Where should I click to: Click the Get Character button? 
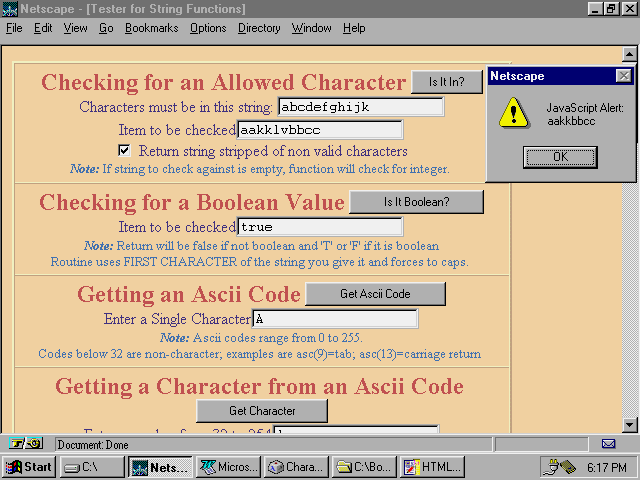(x=261, y=411)
